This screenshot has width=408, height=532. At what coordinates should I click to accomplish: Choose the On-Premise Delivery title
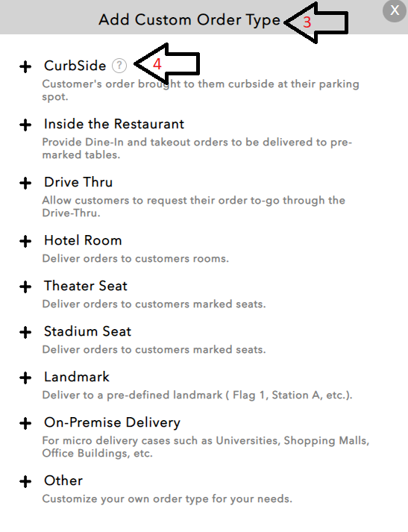pyautogui.click(x=113, y=423)
